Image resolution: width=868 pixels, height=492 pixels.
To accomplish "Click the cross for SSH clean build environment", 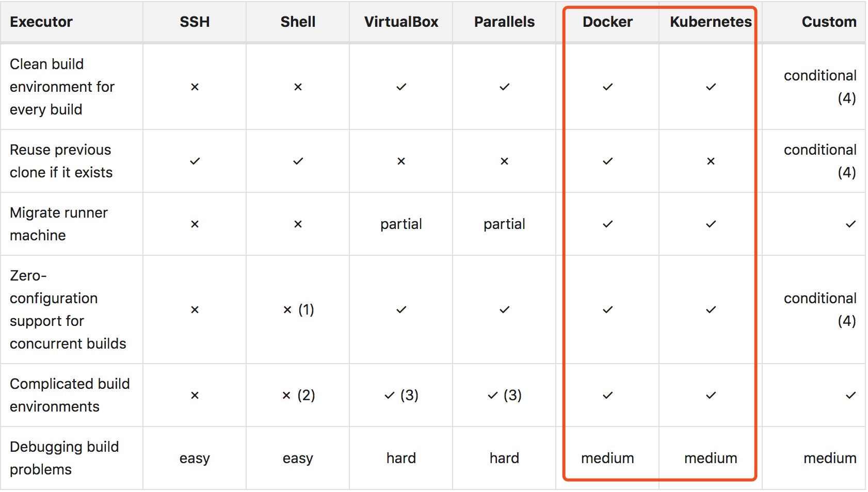I will pos(195,87).
